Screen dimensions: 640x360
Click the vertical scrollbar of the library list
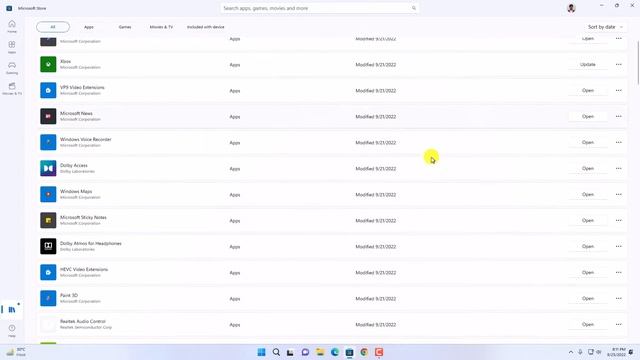click(638, 62)
